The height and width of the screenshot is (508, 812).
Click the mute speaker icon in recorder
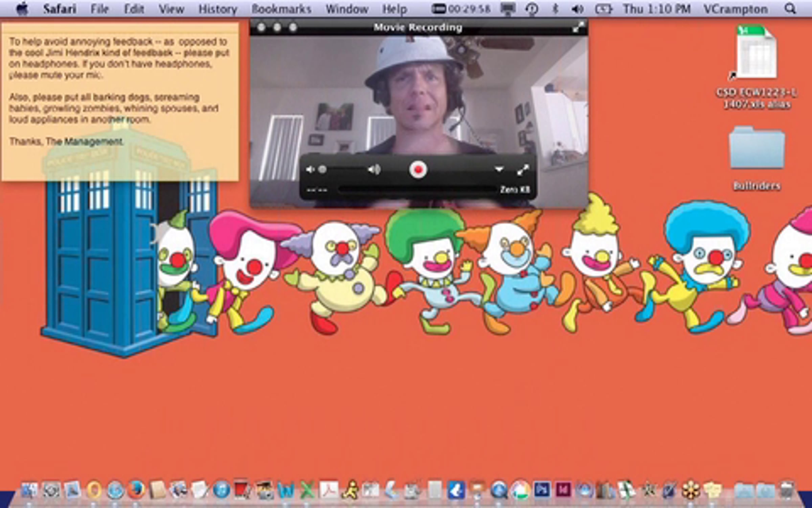click(310, 169)
